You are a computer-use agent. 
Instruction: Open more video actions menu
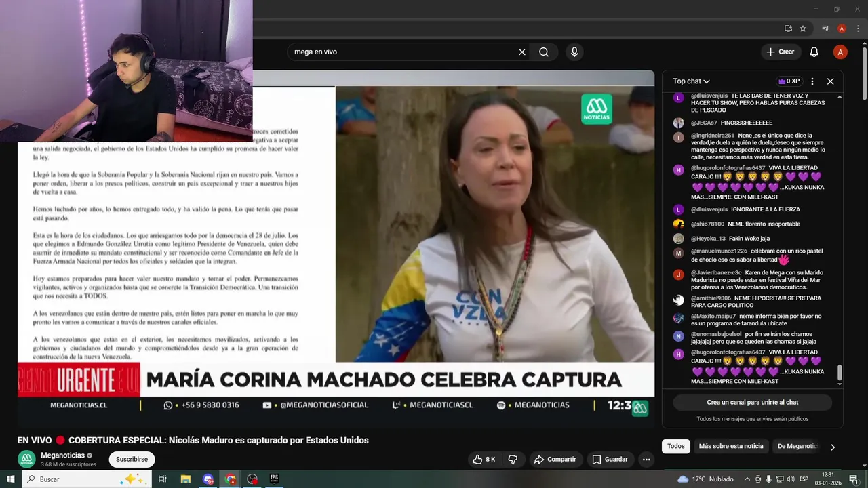[x=646, y=459]
